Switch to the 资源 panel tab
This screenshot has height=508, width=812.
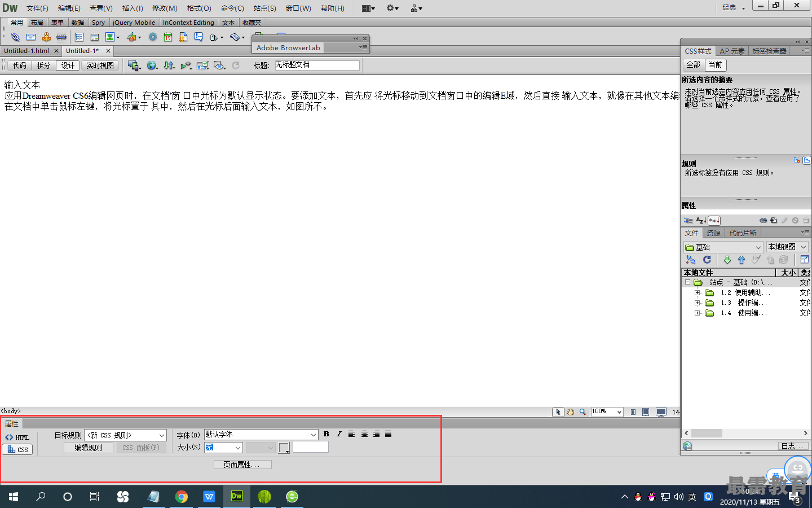click(713, 233)
